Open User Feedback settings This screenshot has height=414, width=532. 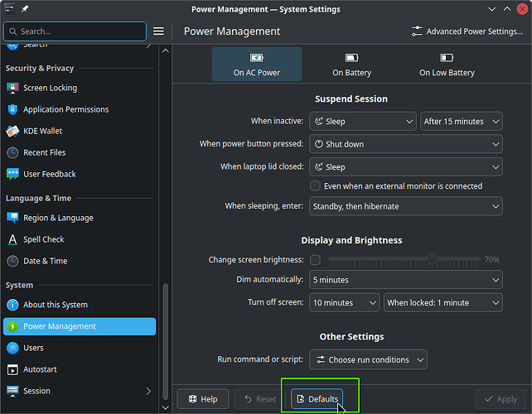80,174
